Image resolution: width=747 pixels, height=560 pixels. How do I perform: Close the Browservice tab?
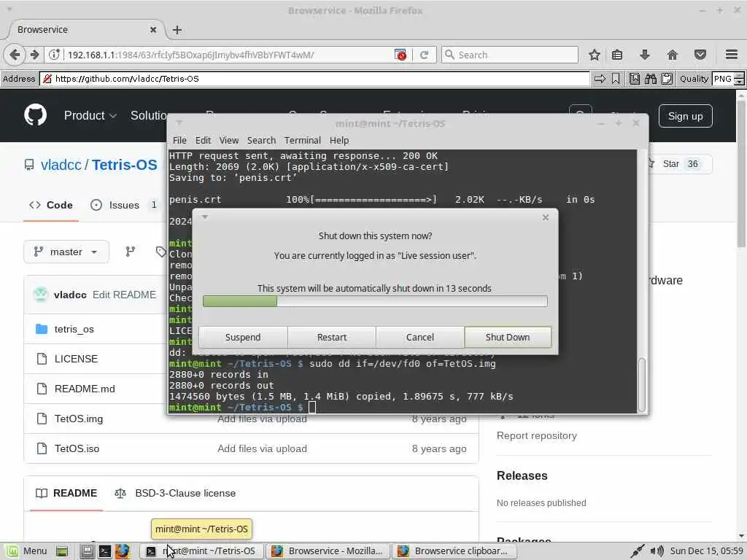[x=153, y=29]
